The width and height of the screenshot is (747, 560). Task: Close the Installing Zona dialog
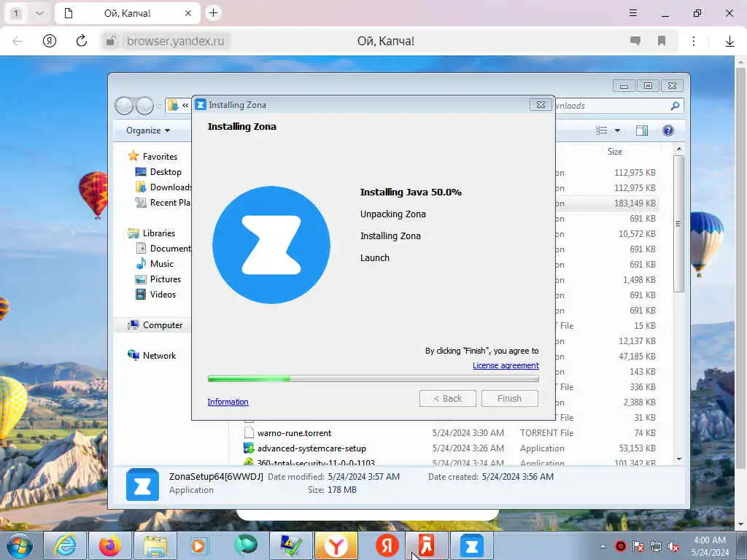(x=541, y=105)
